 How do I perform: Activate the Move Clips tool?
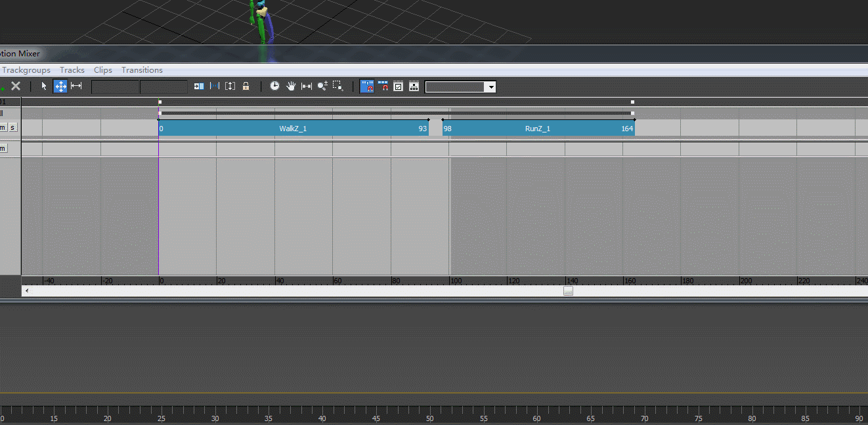click(x=60, y=86)
